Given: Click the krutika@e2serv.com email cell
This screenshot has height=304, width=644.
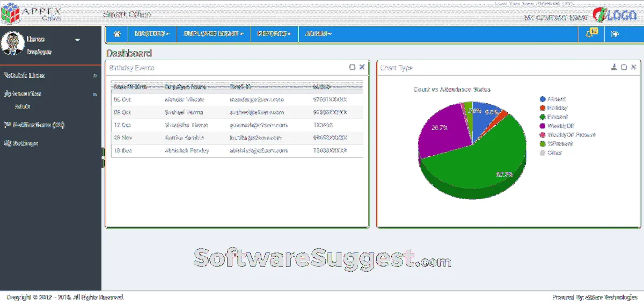Looking at the screenshot, I should pos(257,138).
